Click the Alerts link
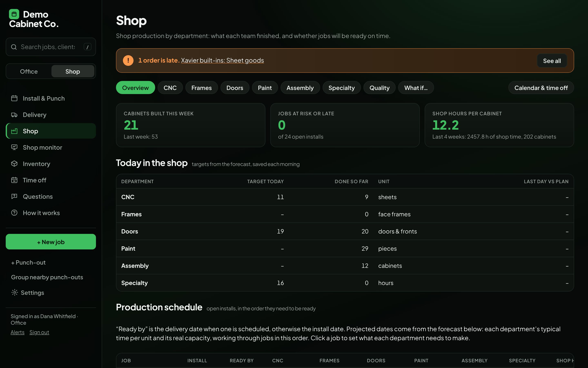The height and width of the screenshot is (368, 588). 18,332
